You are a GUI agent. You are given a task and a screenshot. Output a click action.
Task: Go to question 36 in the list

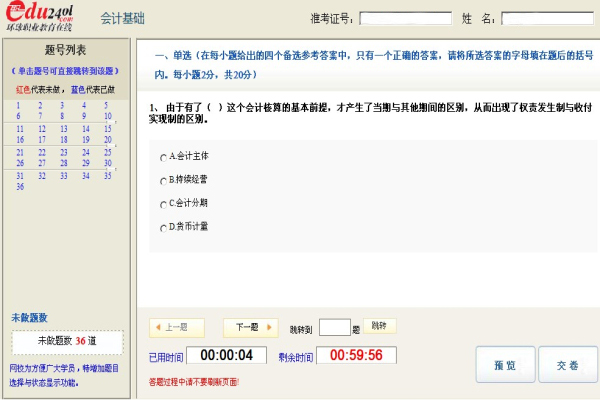coord(20,187)
